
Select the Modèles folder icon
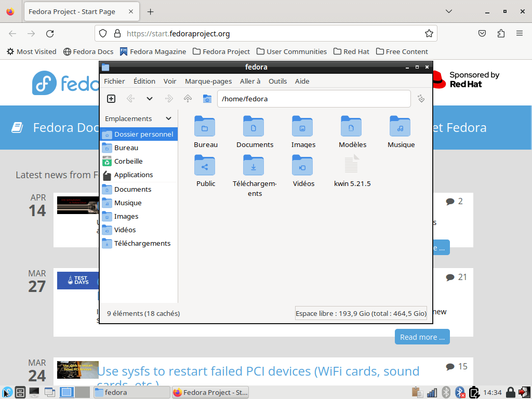point(351,126)
